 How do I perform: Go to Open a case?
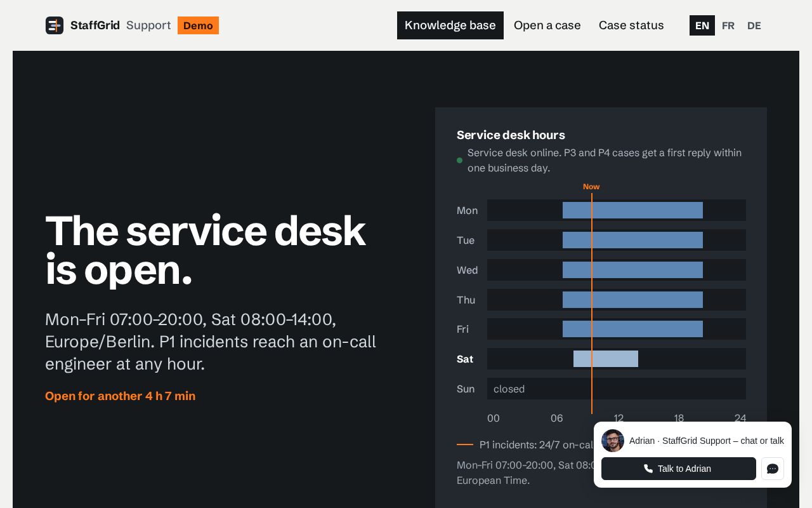pyautogui.click(x=547, y=25)
